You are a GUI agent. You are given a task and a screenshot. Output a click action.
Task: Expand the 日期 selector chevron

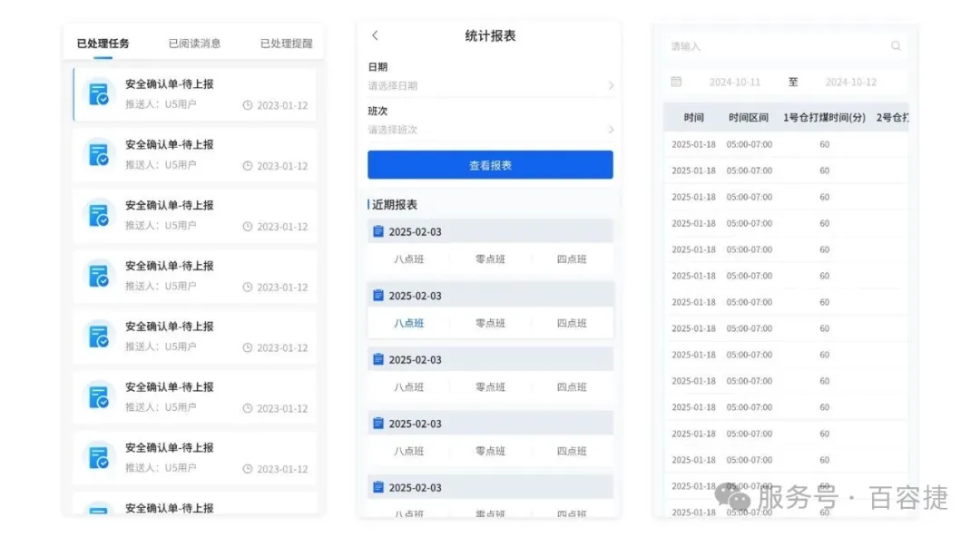(611, 85)
